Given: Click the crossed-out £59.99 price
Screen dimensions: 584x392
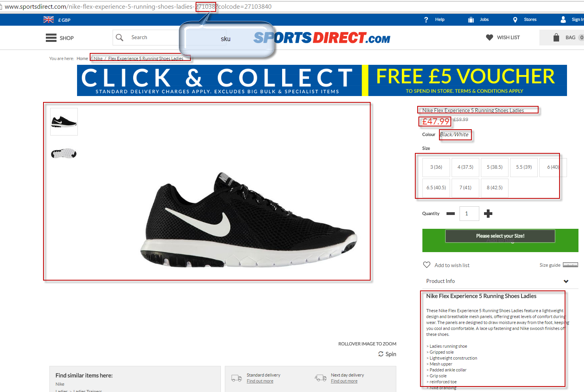Looking at the screenshot, I should 461,120.
